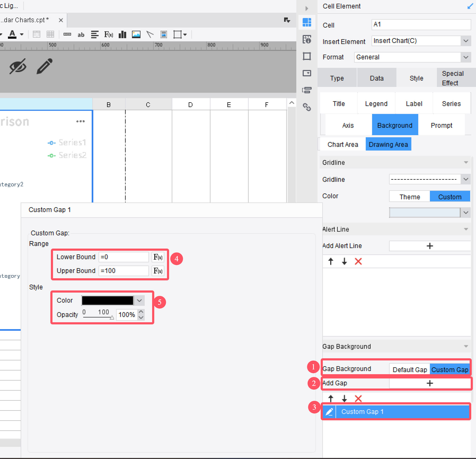Image resolution: width=476 pixels, height=459 pixels.
Task: Increase opacity with stepper up arrow
Action: [x=141, y=312]
